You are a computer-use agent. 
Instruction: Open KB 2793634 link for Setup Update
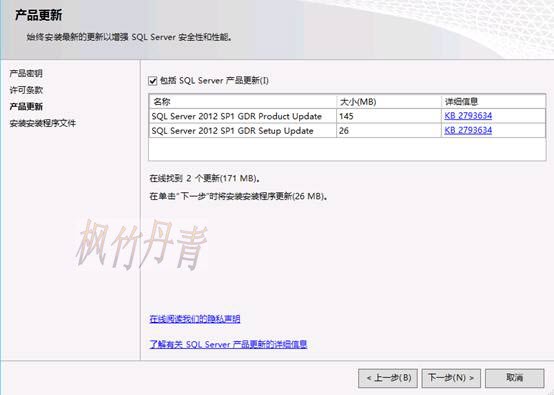[468, 130]
